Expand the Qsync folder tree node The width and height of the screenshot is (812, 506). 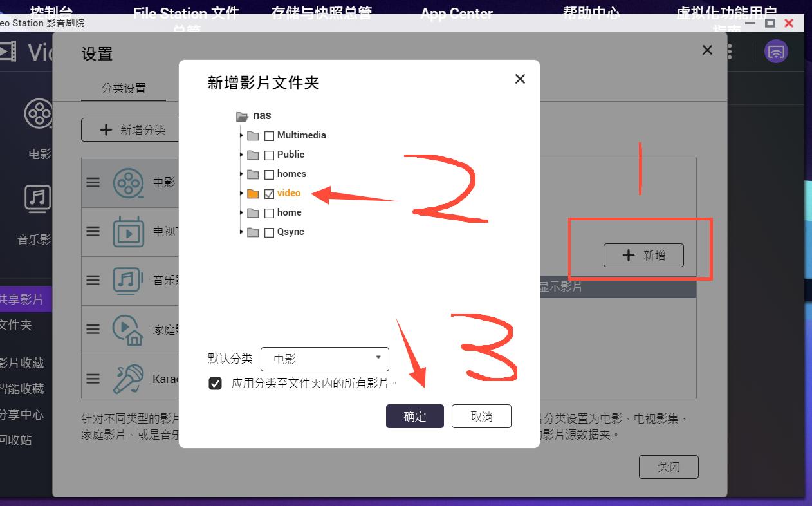[241, 232]
